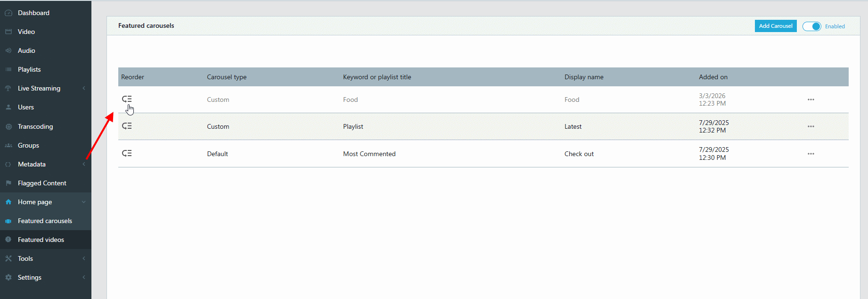Click the Carousel type column header
This screenshot has width=868, height=299.
227,77
